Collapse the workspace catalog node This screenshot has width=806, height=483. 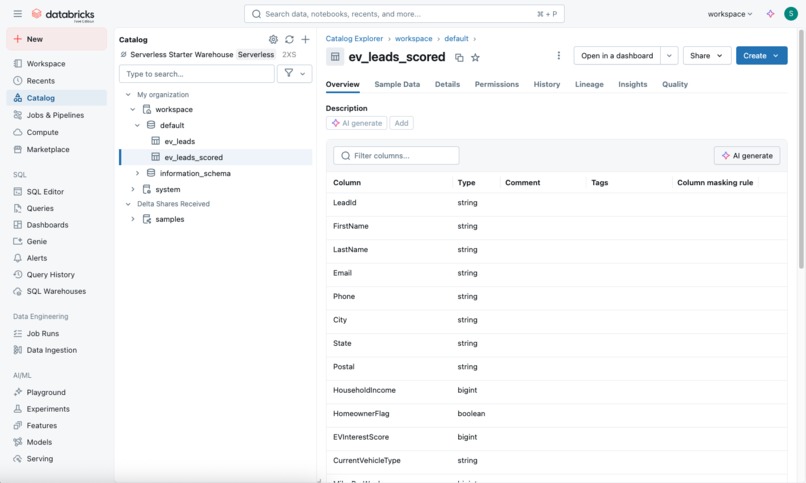click(133, 109)
